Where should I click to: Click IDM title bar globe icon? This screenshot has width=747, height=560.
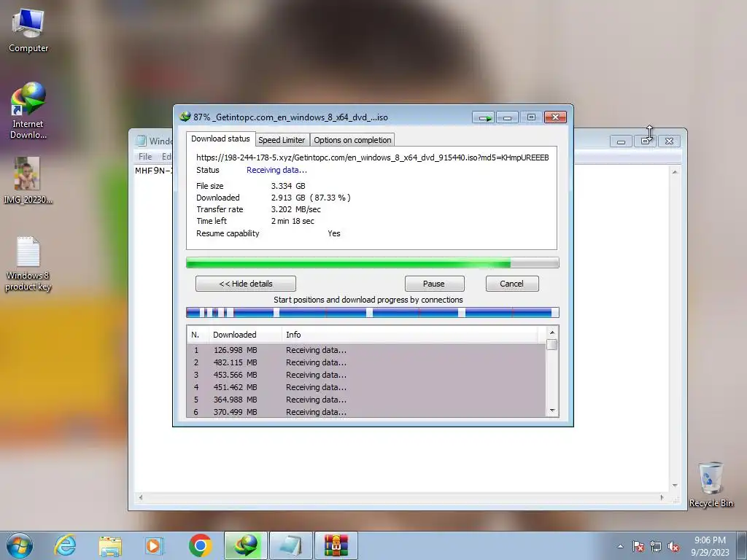[x=185, y=117]
